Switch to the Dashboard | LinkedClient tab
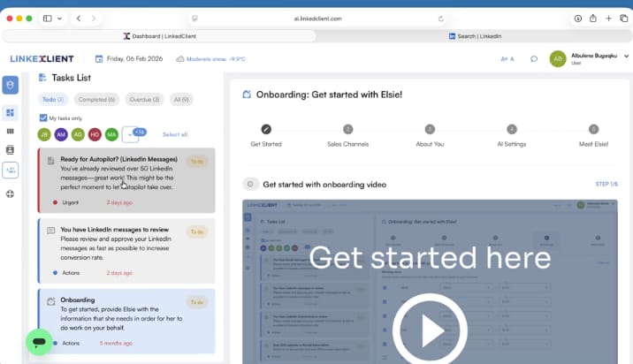This screenshot has height=364, width=633. point(159,36)
